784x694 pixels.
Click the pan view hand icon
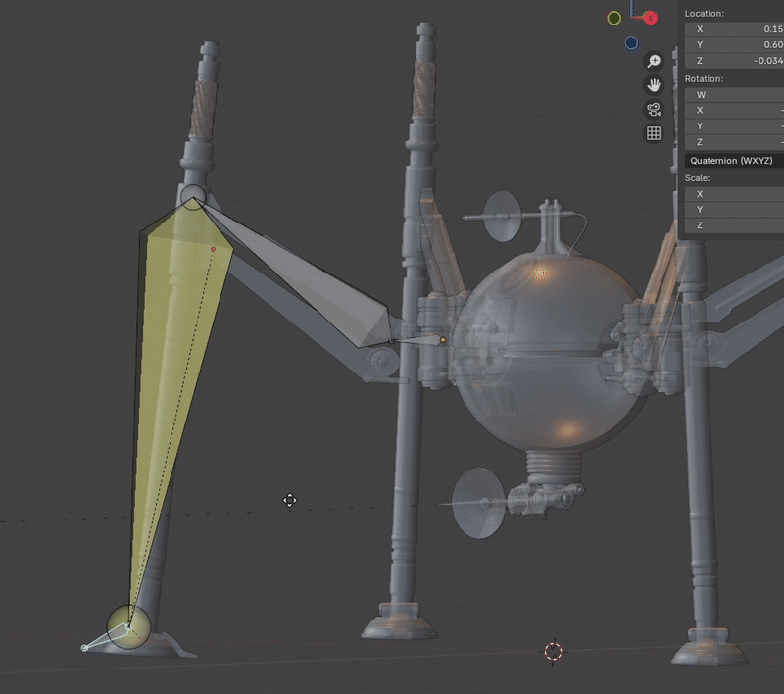[654, 85]
